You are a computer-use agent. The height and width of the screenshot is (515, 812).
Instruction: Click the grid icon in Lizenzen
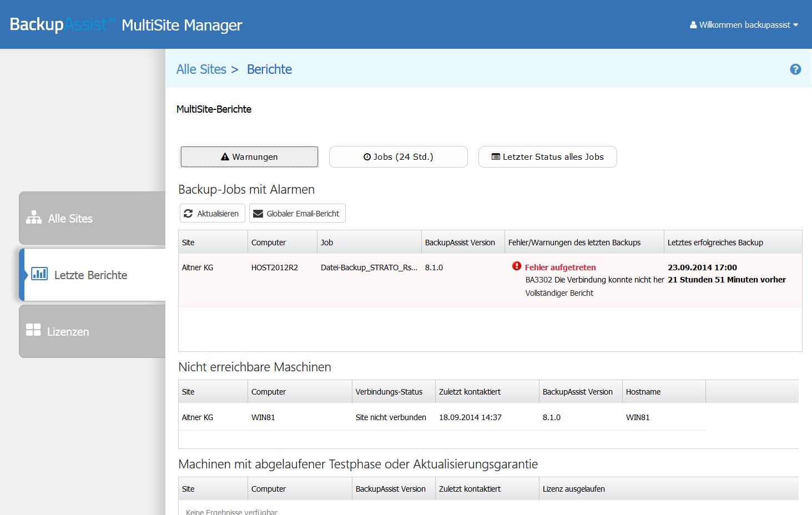point(33,330)
